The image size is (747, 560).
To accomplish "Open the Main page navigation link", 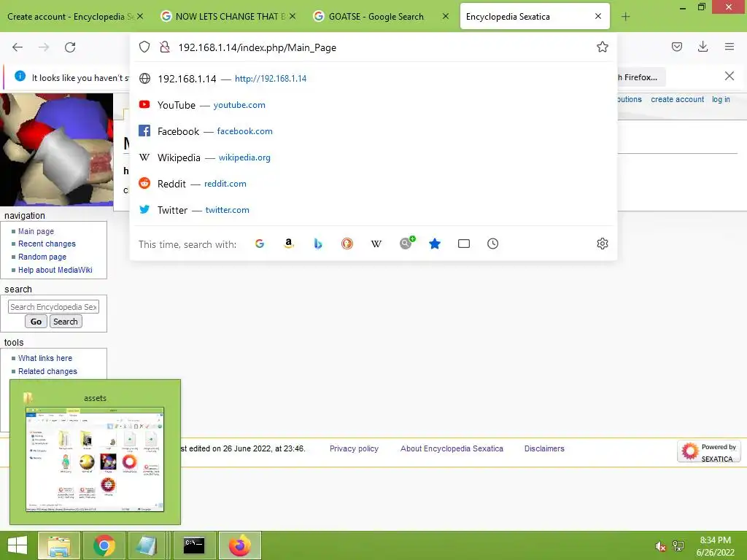I will pos(36,231).
